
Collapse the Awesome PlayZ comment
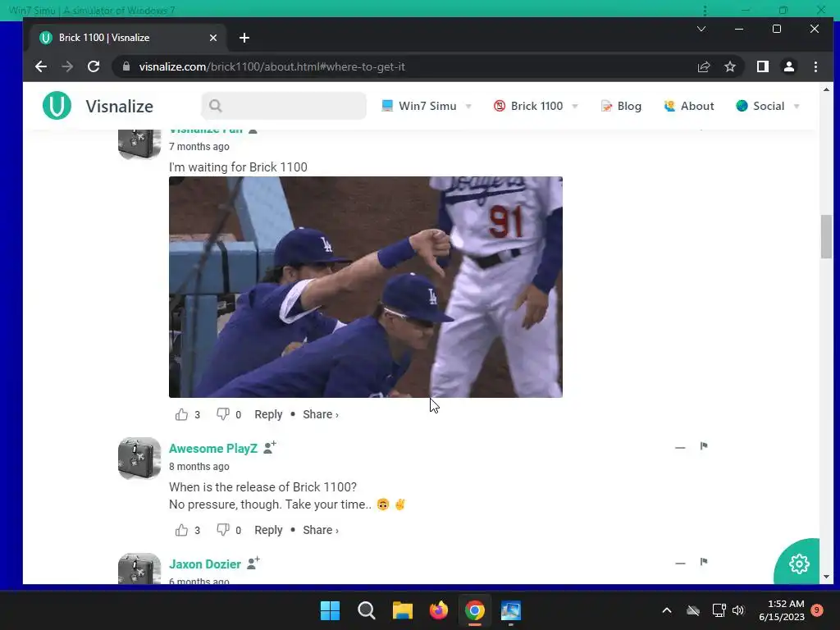tap(680, 447)
